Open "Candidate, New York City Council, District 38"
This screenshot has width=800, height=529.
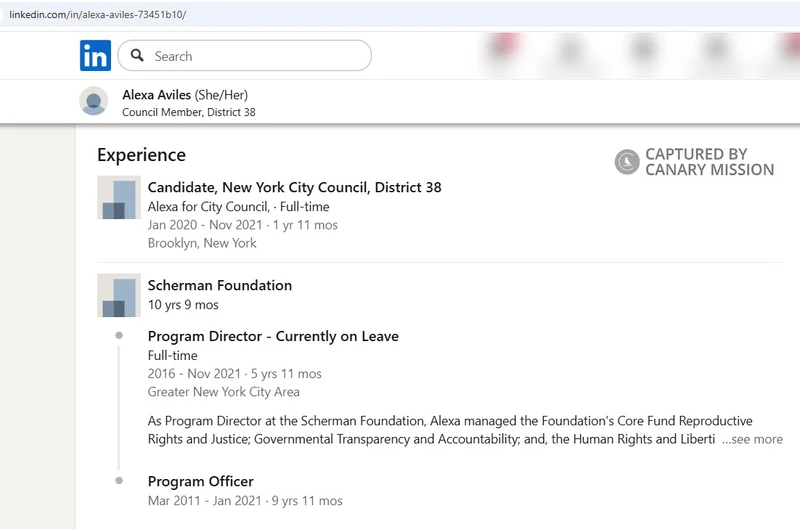[x=294, y=187]
